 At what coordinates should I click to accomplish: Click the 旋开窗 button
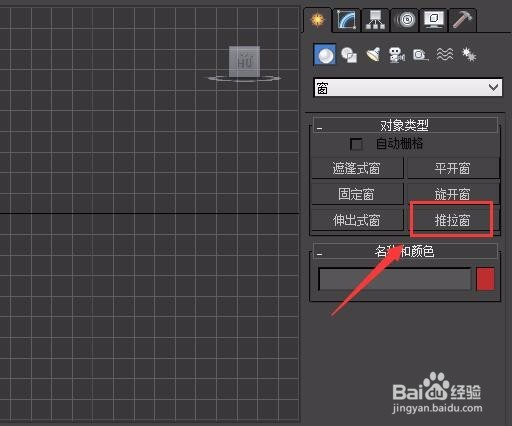[x=453, y=194]
